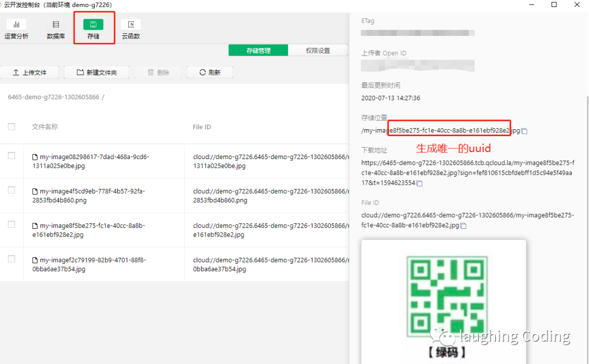
Task: Click the download URL link text
Action: (467, 173)
